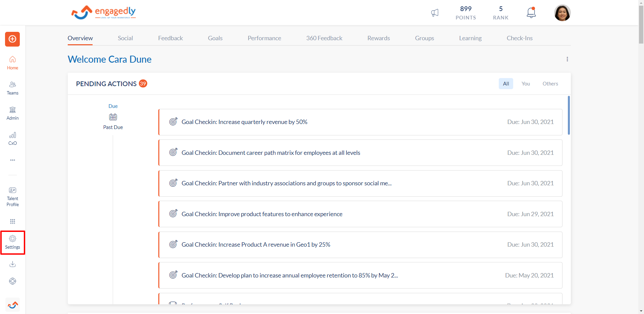Click the Past Due calendar icon
Screen dimensions: 644x314
pyautogui.click(x=113, y=117)
